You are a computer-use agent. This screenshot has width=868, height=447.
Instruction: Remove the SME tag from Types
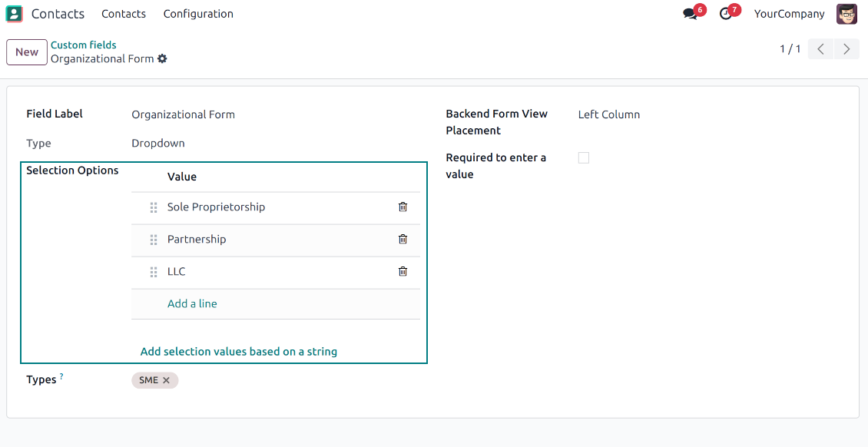[x=166, y=380]
